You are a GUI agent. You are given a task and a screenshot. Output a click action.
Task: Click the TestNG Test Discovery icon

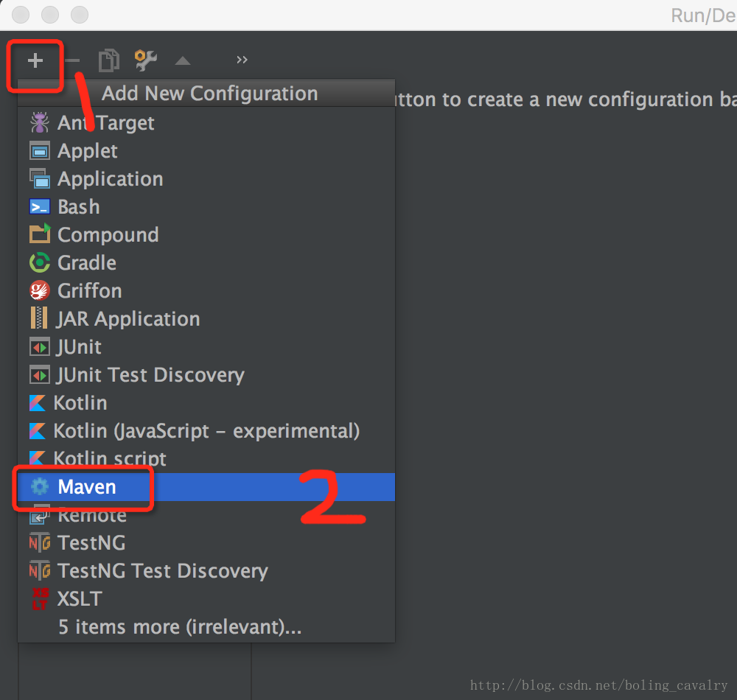tap(40, 571)
